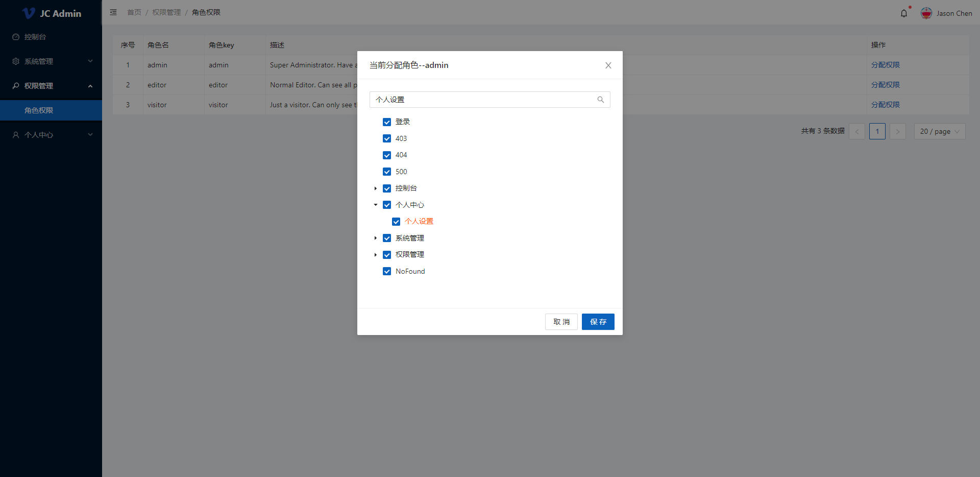
Task: Expand the 控制台 tree node arrow
Action: pyautogui.click(x=376, y=188)
